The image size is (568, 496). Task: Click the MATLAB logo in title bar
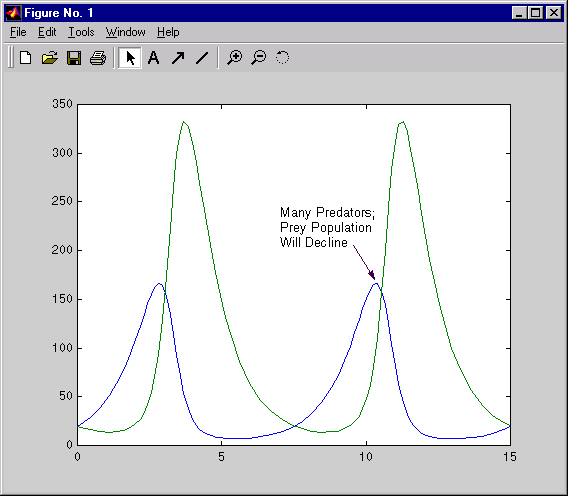point(13,13)
